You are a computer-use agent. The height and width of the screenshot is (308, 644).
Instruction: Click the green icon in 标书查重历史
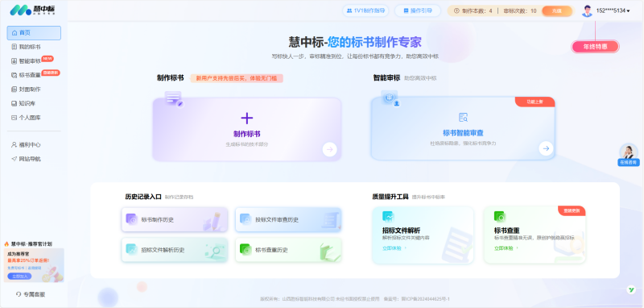246,249
